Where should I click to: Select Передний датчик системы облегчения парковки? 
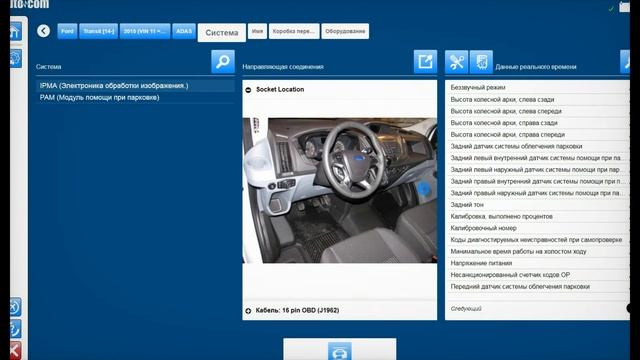[x=537, y=287]
